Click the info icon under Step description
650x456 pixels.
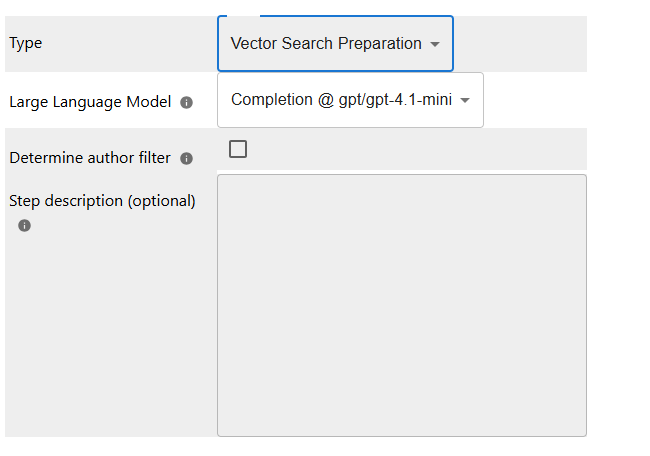point(24,225)
